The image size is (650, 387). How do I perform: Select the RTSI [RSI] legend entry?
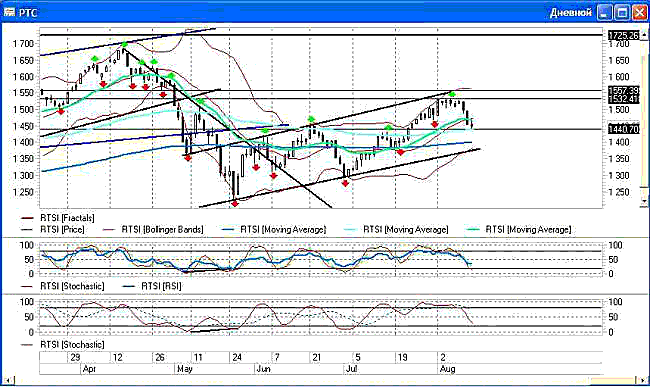click(x=161, y=286)
